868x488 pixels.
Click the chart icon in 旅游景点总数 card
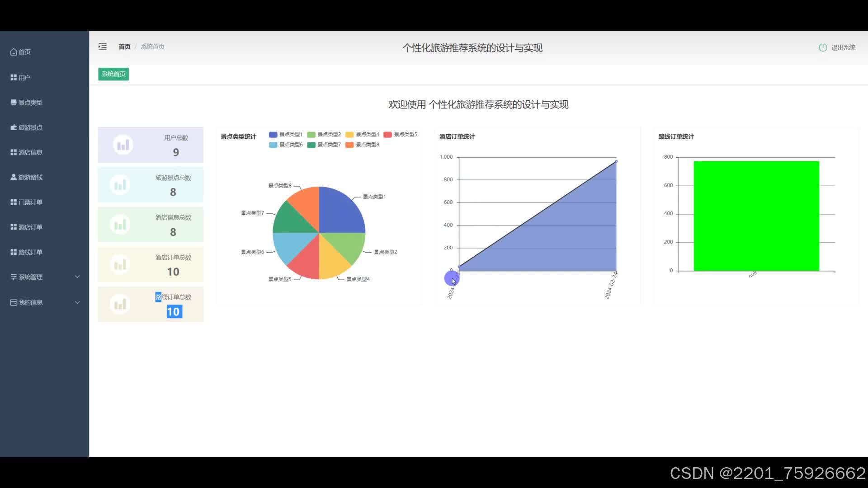click(120, 185)
